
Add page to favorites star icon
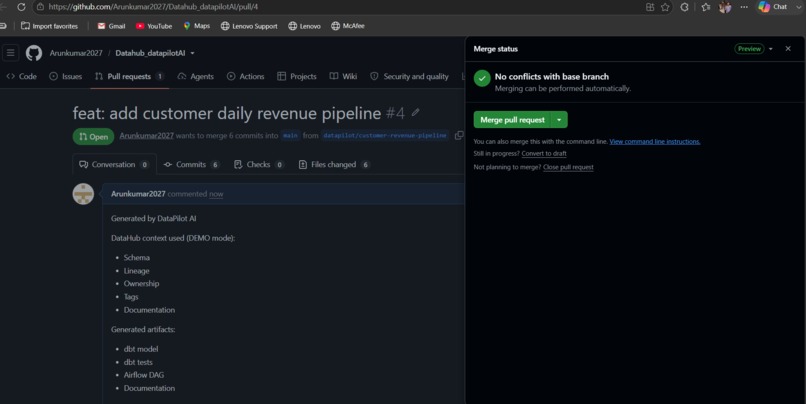(665, 7)
